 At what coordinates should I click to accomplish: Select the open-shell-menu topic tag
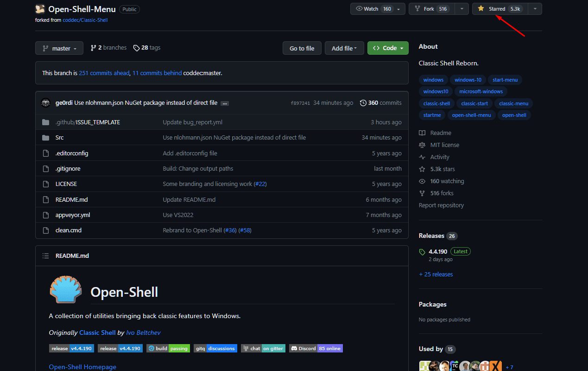point(471,115)
